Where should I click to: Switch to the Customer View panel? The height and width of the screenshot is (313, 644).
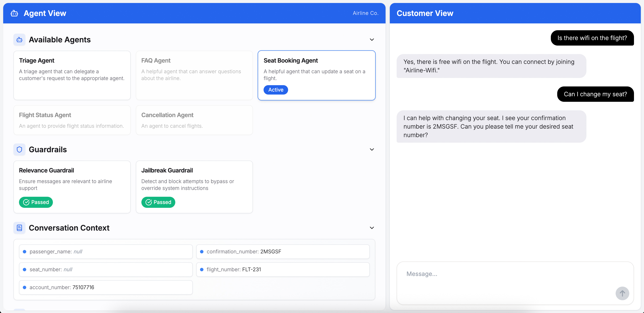[425, 13]
